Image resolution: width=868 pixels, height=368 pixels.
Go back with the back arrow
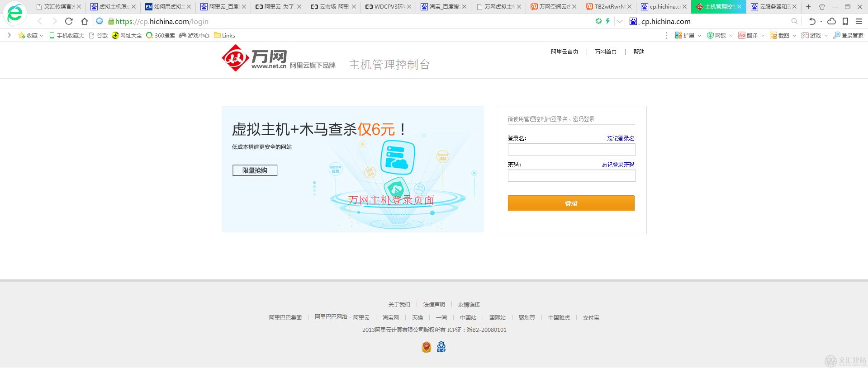tap(40, 21)
